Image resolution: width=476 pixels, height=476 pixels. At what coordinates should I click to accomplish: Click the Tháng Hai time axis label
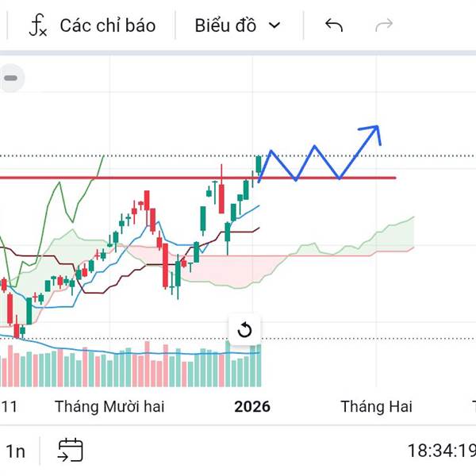(x=377, y=407)
